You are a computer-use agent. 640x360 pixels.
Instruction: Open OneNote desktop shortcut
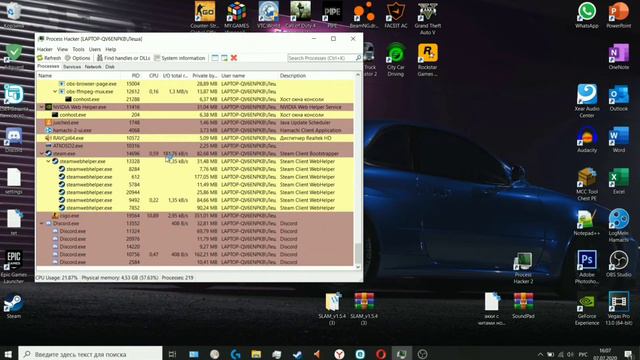[618, 57]
